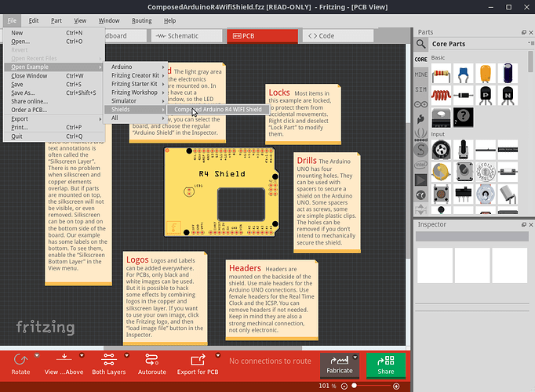Open the Intel parts bin
The height and width of the screenshot is (392, 535).
pyautogui.click(x=421, y=165)
